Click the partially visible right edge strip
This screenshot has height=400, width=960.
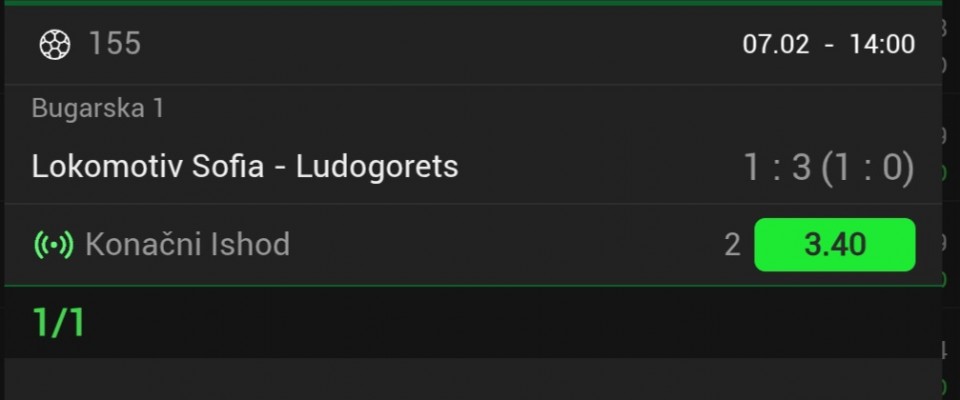[951, 200]
